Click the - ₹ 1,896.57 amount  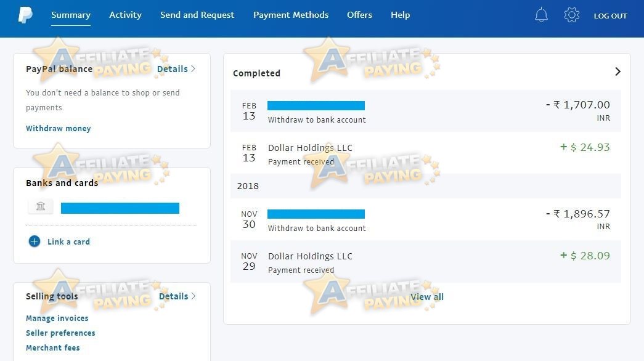(578, 214)
